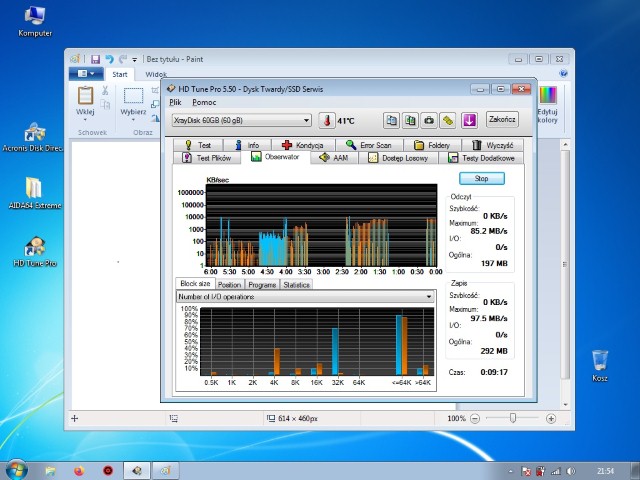Switch to Paint's Start ribbon tab
Viewport: 640px width, 480px height.
pyautogui.click(x=120, y=74)
